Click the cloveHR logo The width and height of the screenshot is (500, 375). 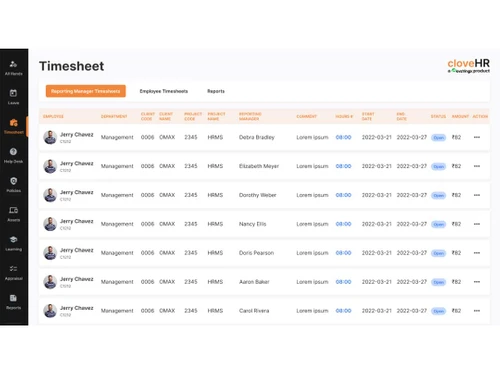[468, 66]
